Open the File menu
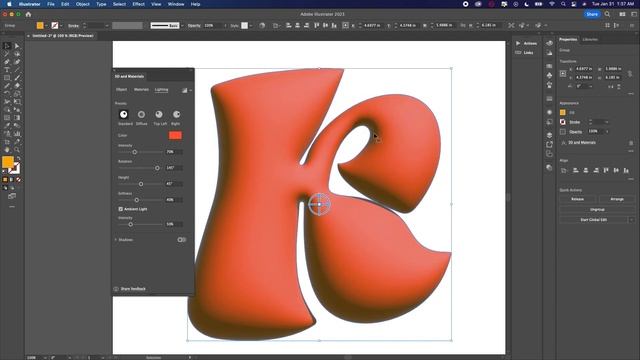 51,4
